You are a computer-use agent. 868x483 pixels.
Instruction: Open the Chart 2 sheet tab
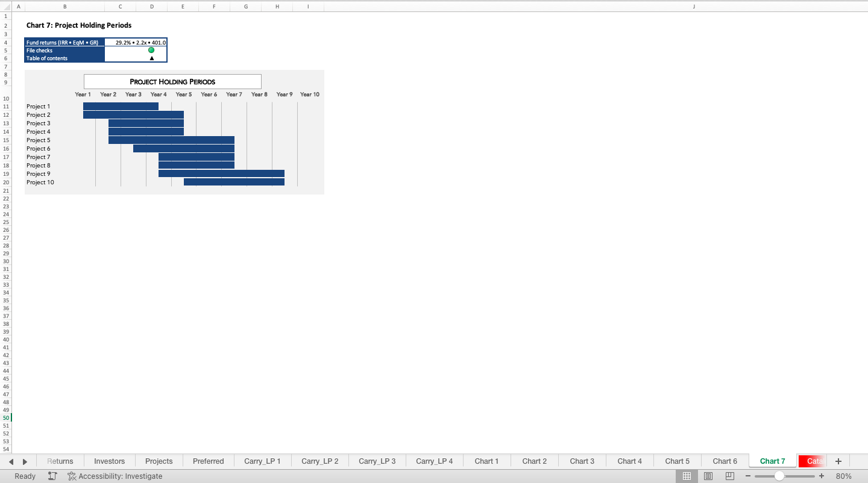(x=535, y=461)
